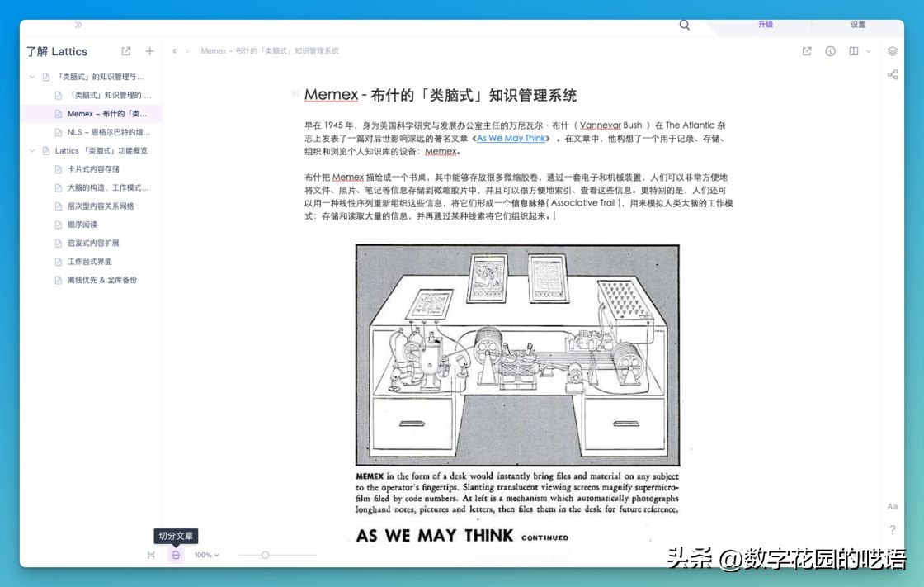Viewport: 924px width, 587px height.
Task: Click the 了解 Lattics project title
Action: point(57,51)
